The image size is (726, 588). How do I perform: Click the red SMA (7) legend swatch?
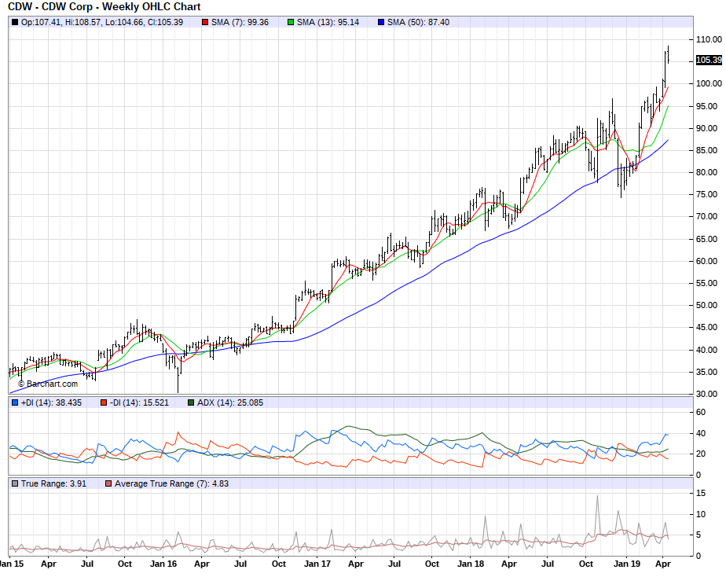(205, 22)
